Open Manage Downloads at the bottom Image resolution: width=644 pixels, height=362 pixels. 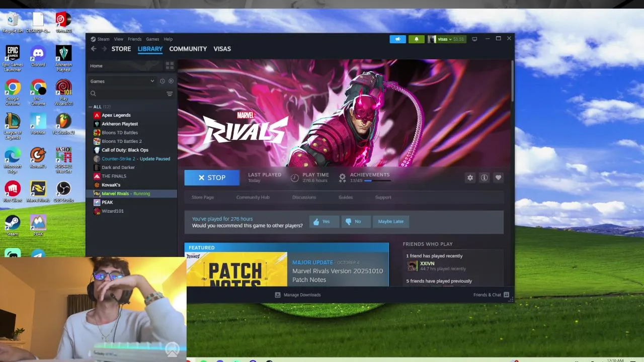(298, 295)
